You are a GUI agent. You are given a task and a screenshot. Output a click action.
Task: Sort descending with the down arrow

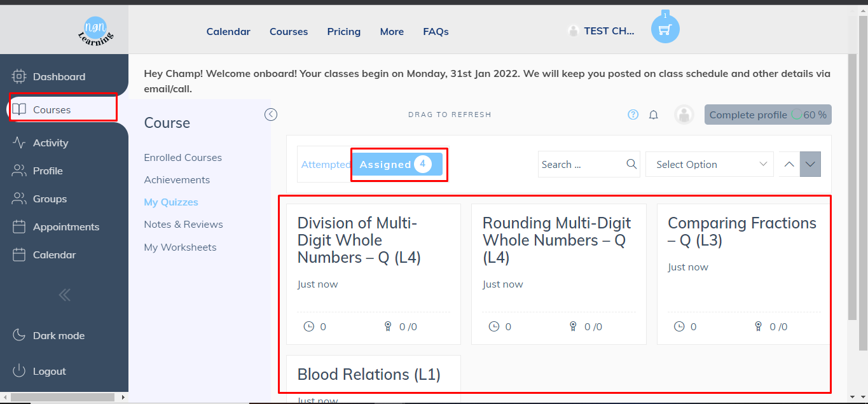(810, 164)
